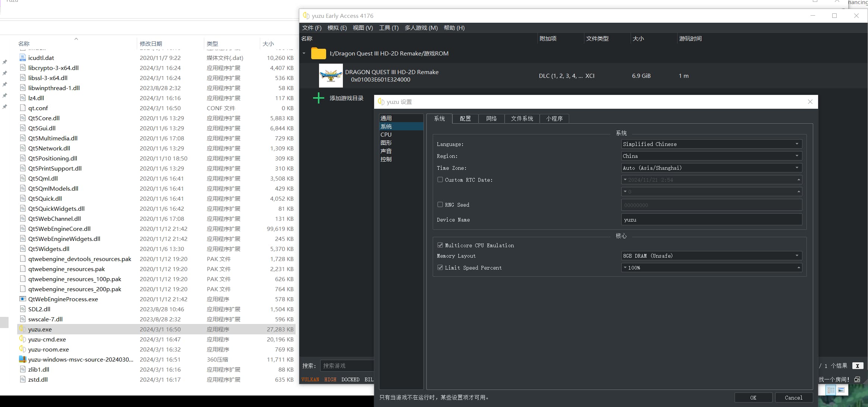Open the 模拟 (E) menu
This screenshot has width=868, height=407.
(x=337, y=28)
